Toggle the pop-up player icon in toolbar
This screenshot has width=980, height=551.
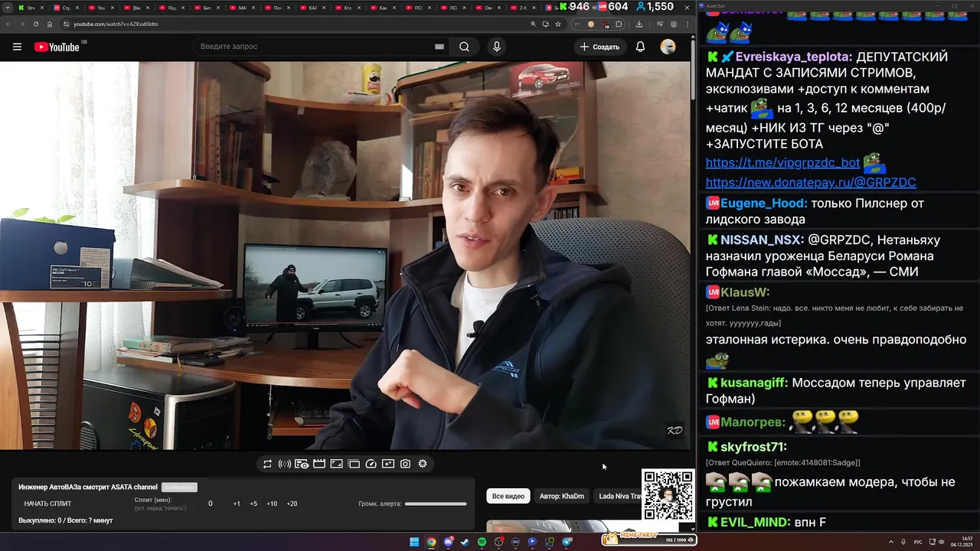point(336,464)
